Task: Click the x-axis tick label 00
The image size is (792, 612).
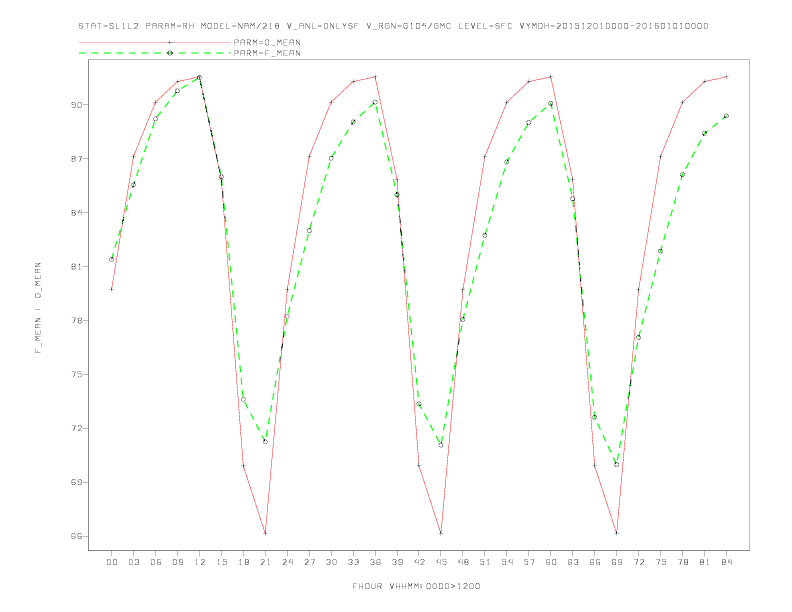Action: (112, 562)
